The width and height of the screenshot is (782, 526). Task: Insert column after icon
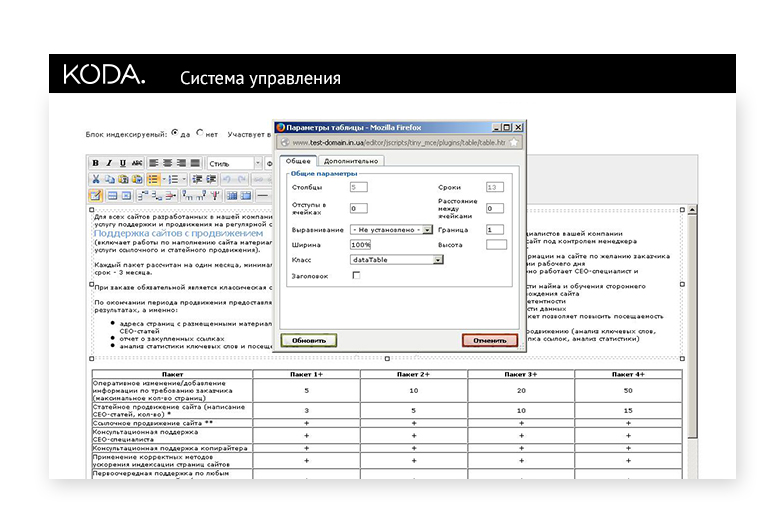pyautogui.click(x=201, y=195)
